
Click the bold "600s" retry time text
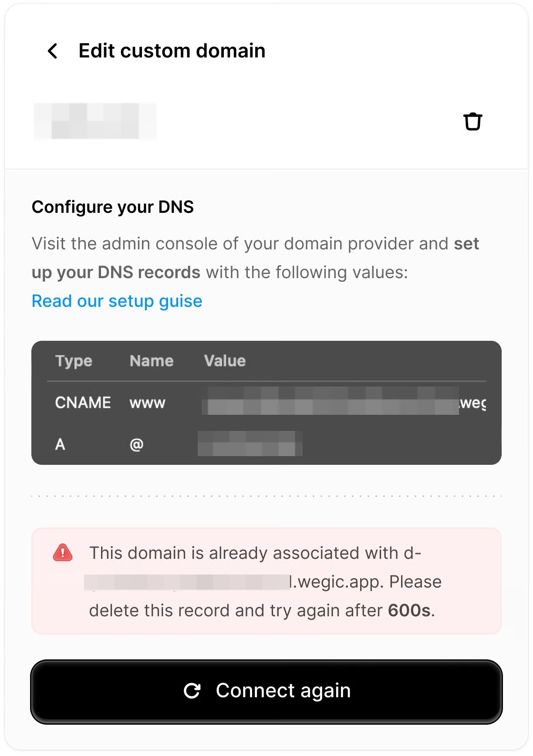coord(409,611)
